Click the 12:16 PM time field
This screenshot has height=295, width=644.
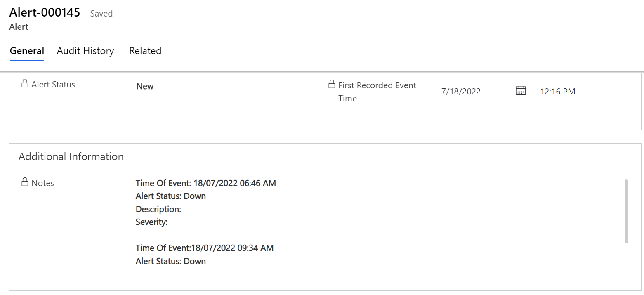pos(558,92)
